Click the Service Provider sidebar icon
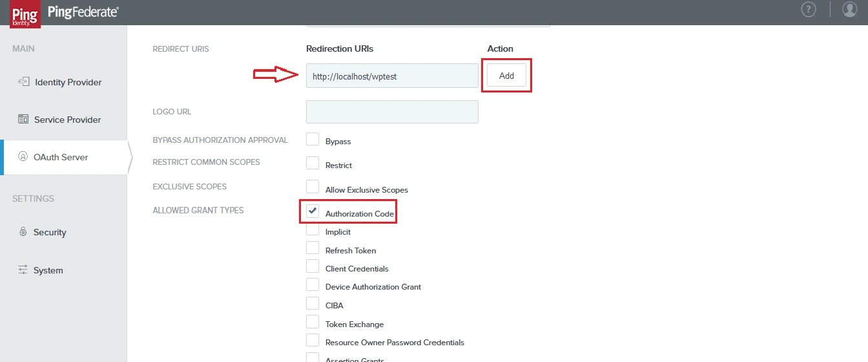The height and width of the screenshot is (362, 868). [x=23, y=120]
